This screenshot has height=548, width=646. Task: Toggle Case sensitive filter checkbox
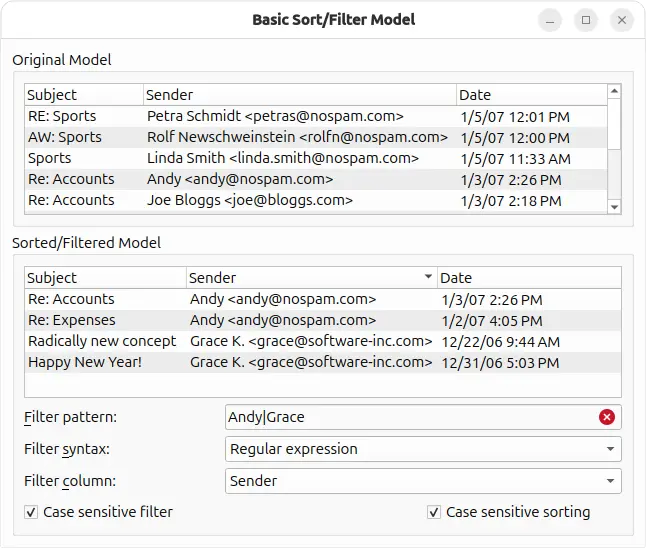[x=32, y=512]
